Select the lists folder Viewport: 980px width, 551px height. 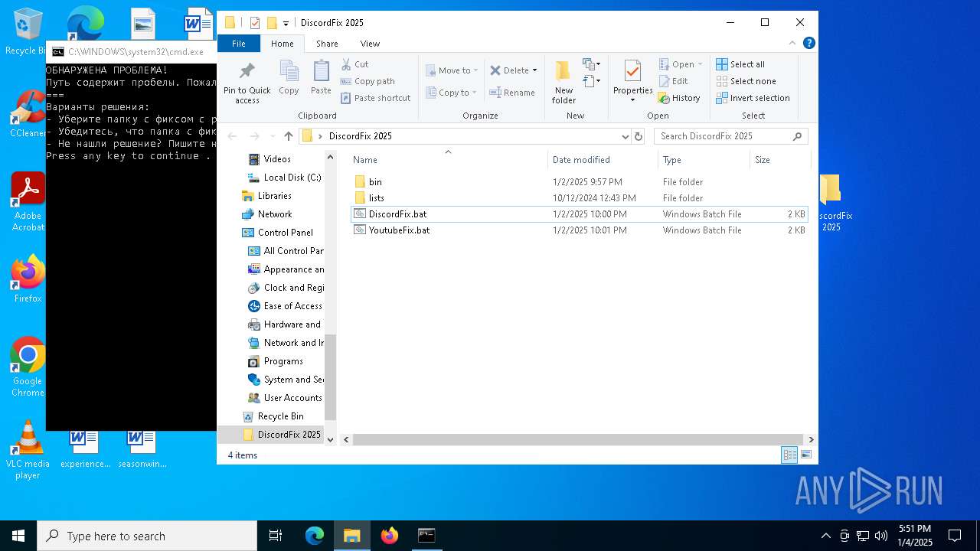coord(579,198)
